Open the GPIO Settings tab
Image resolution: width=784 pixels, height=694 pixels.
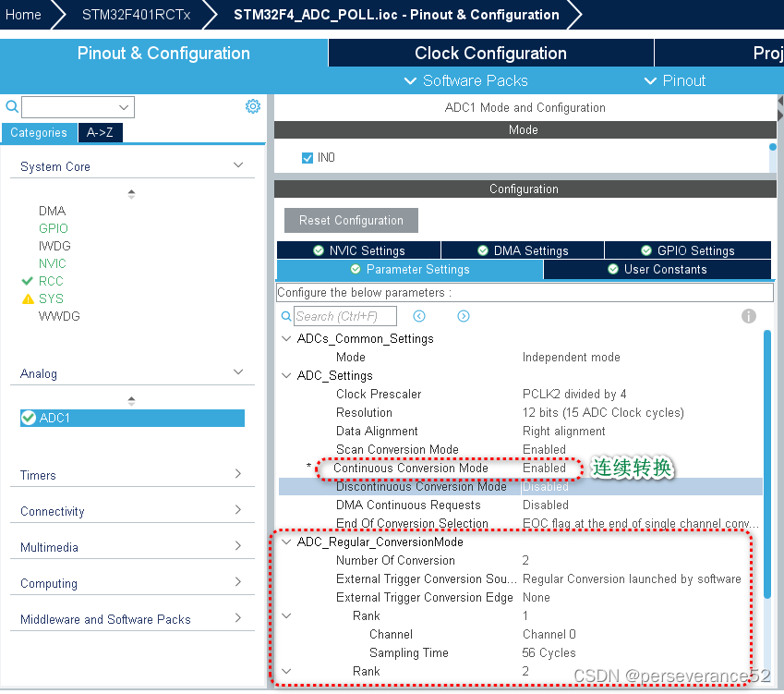point(687,250)
